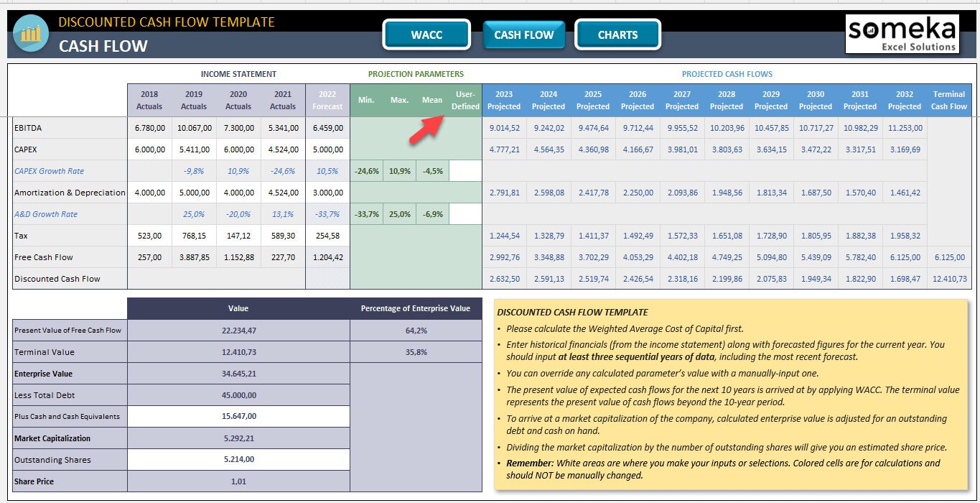
Task: Select 2022 forecast CAPEX cell 5.000,00
Action: pos(327,149)
